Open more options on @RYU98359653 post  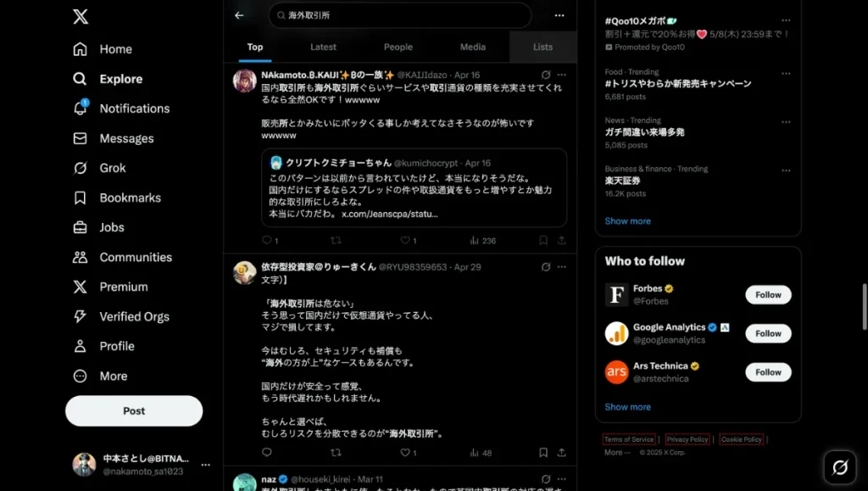coord(562,267)
